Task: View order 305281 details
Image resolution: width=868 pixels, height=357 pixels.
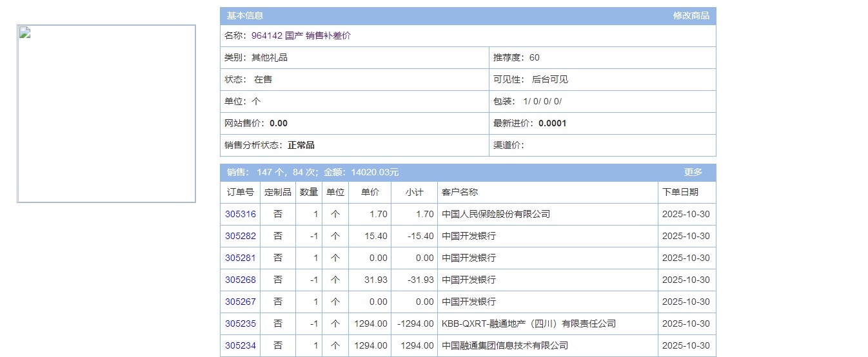Action: tap(240, 258)
